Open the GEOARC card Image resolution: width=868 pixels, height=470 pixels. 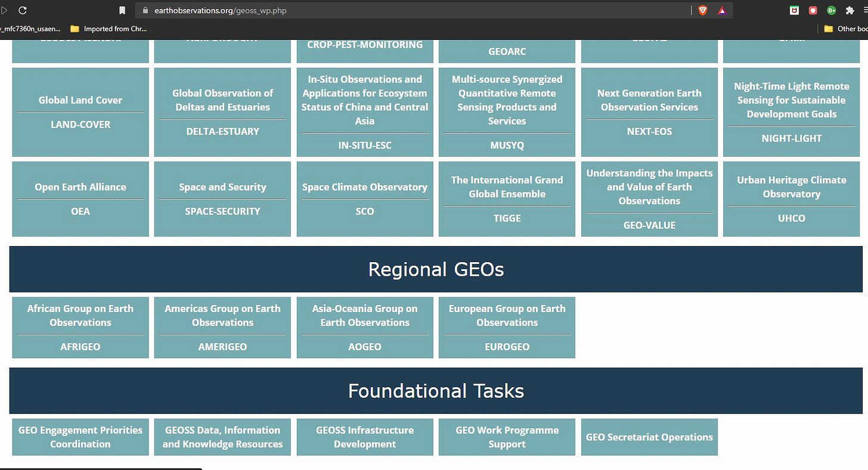pyautogui.click(x=507, y=51)
